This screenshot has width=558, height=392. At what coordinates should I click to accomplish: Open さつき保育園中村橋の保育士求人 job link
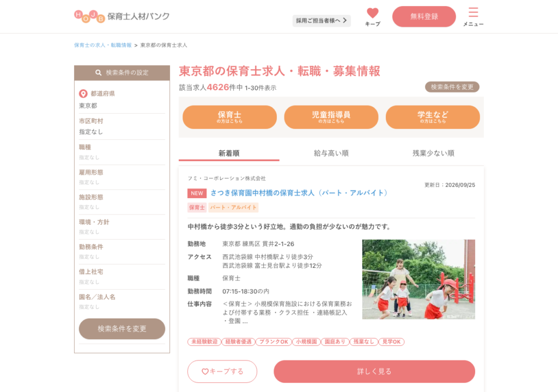click(299, 193)
